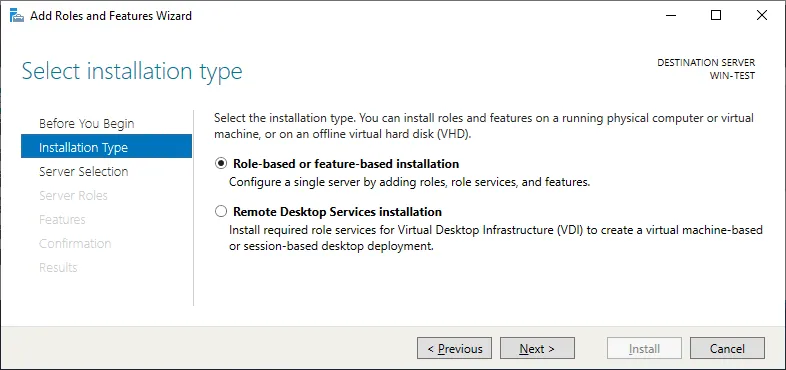This screenshot has height=370, width=786.
Task: Open the Confirmation step in sidebar
Action: coord(75,244)
